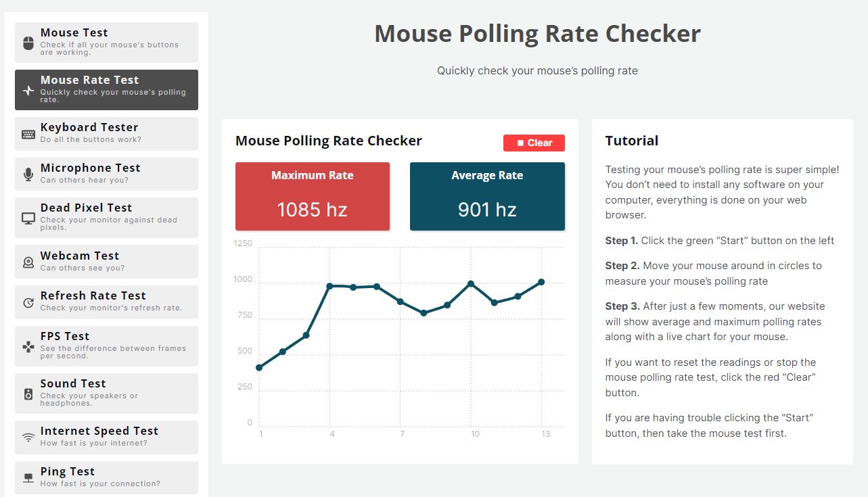Click the Average Rate teal card
This screenshot has height=497, width=868.
487,196
